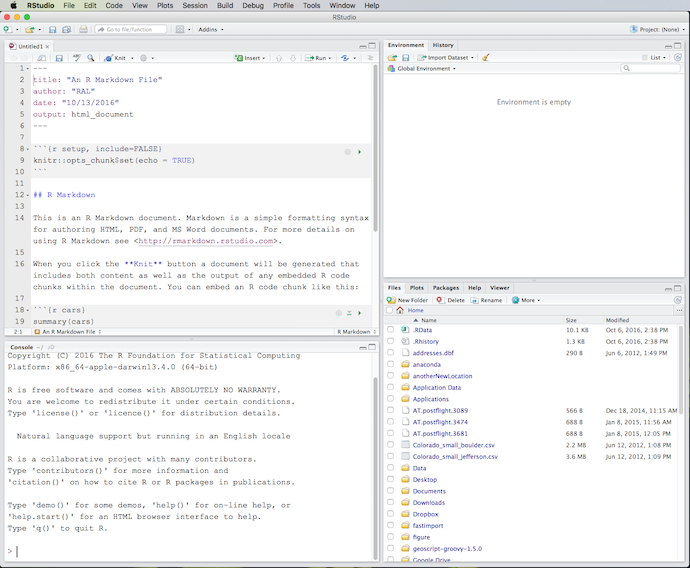Click Show in New Window editor icon
The height and width of the screenshot is (568, 690).
[x=42, y=58]
